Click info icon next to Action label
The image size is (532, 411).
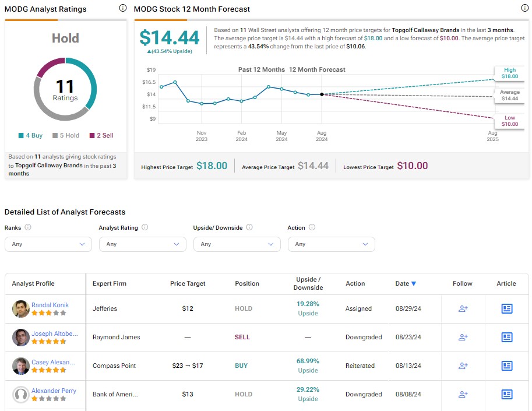coord(312,227)
